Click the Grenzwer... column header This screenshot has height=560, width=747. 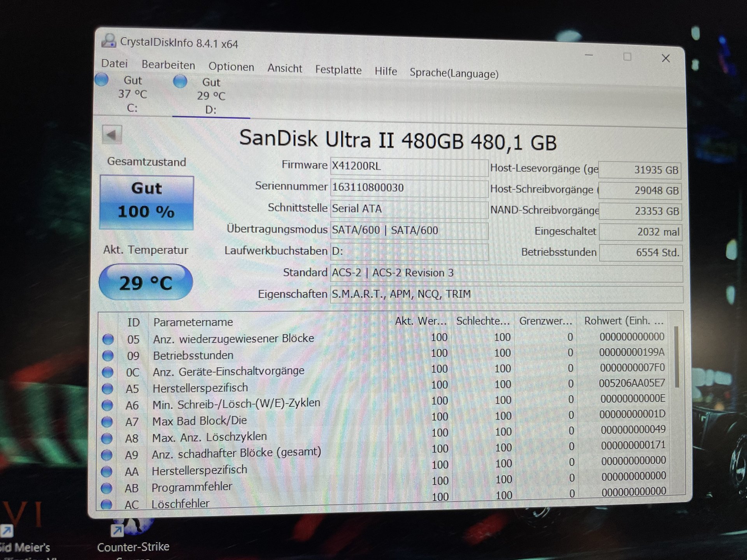(545, 321)
